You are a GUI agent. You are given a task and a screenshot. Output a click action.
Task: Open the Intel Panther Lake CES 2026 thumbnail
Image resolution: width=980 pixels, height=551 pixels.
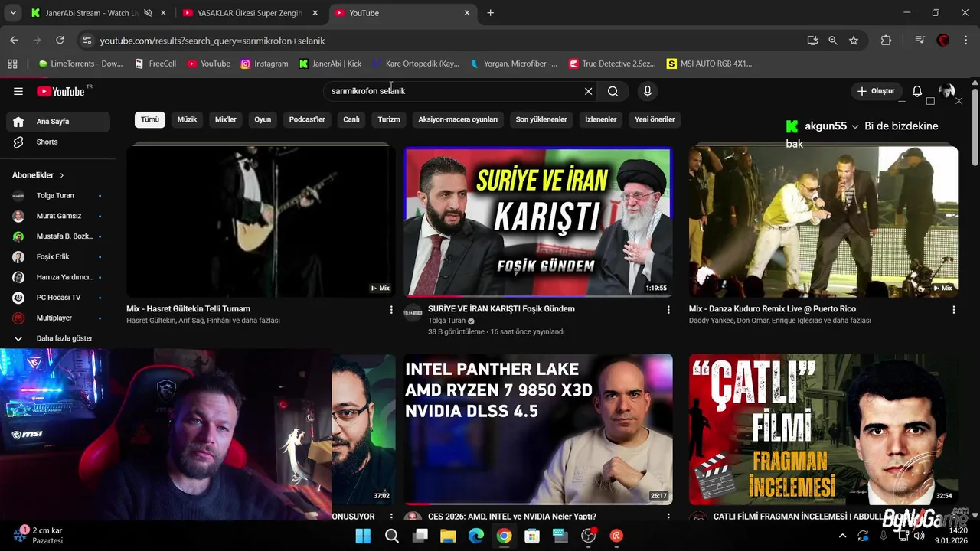538,429
